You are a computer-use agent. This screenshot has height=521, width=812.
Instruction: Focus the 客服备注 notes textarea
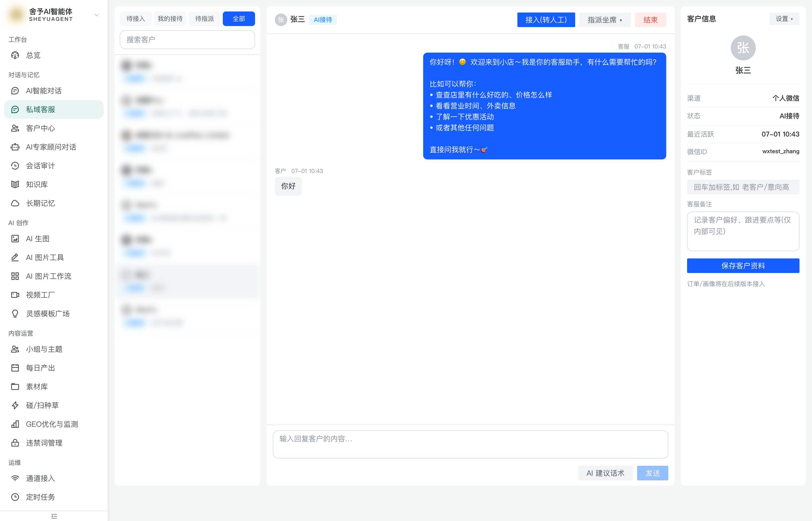pyautogui.click(x=743, y=231)
